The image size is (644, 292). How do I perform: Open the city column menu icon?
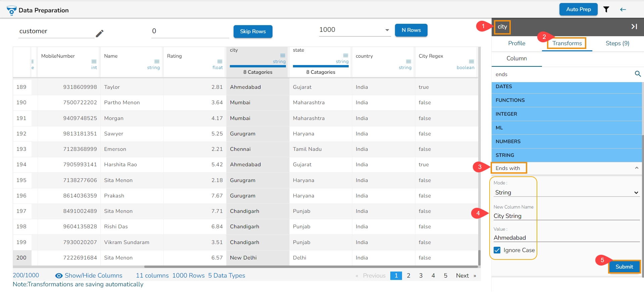coord(283,56)
